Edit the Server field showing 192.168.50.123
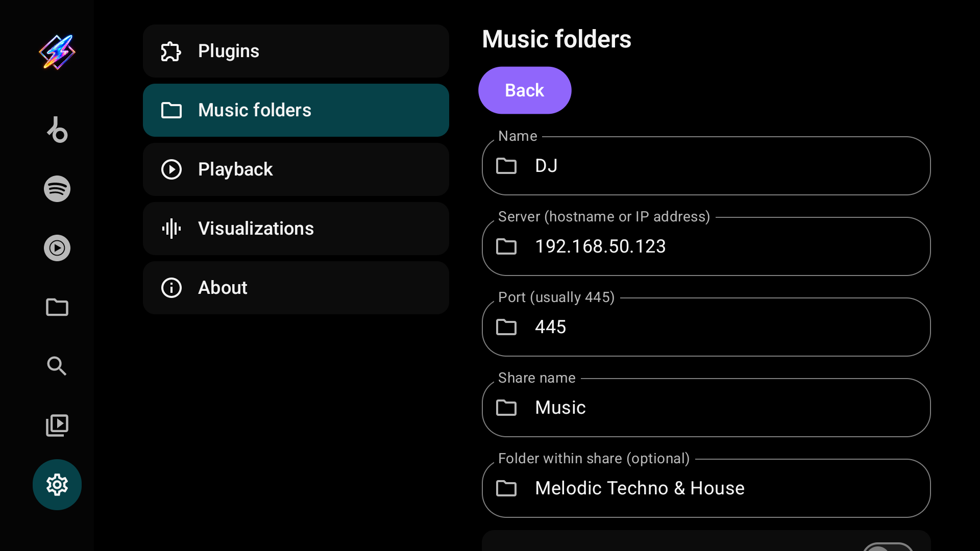This screenshot has width=980, height=551. pyautogui.click(x=706, y=246)
